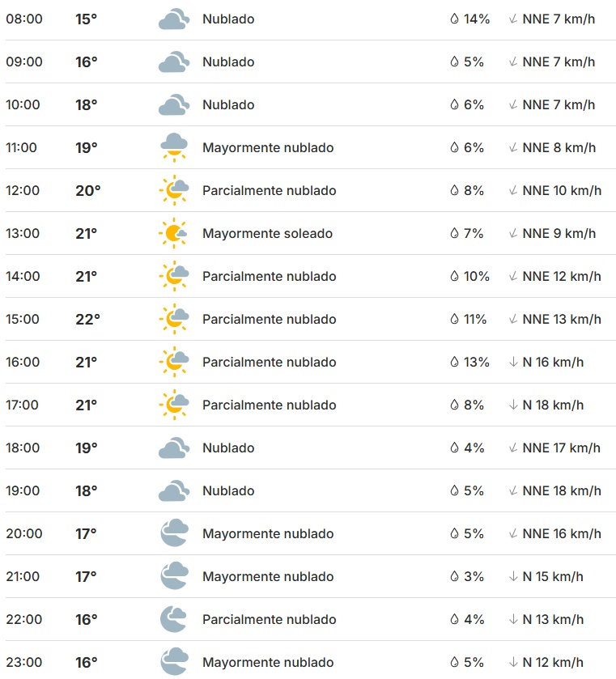Click the 21:00 "Mayormente nublado" text

coord(268,576)
